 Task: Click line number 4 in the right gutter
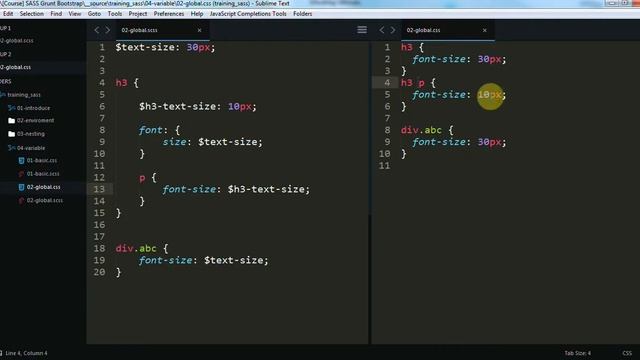point(387,83)
